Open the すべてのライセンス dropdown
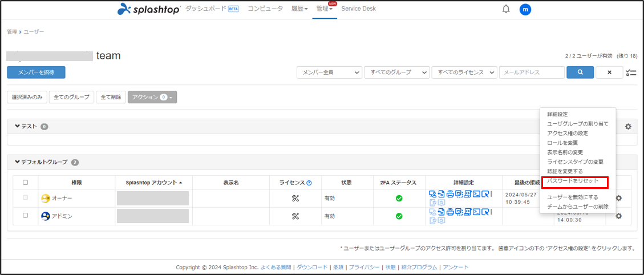 click(x=464, y=72)
